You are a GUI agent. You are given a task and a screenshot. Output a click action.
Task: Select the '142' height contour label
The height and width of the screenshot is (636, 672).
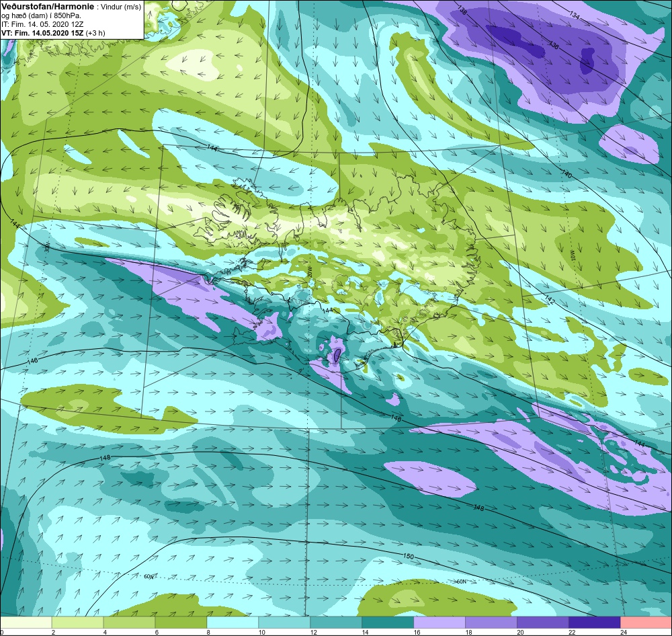[x=550, y=301]
